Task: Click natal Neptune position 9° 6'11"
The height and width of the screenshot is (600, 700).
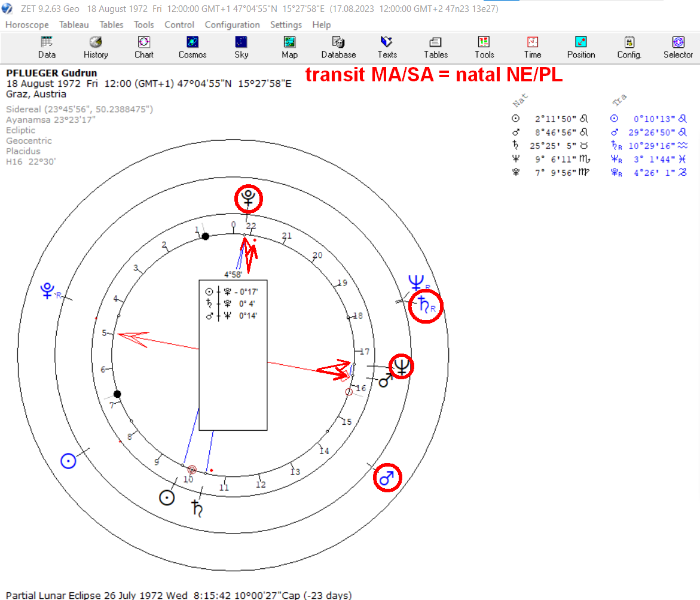Action: (x=555, y=159)
